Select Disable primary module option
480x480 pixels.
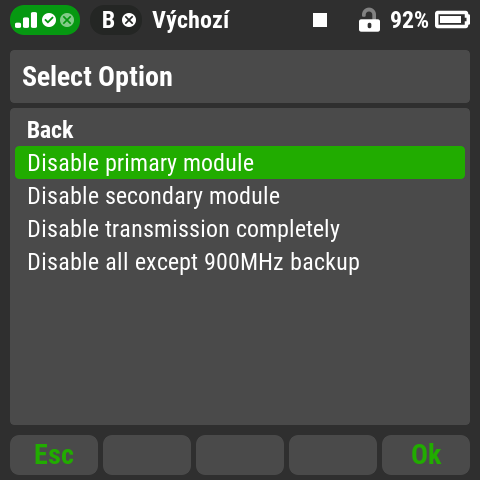pyautogui.click(x=240, y=162)
